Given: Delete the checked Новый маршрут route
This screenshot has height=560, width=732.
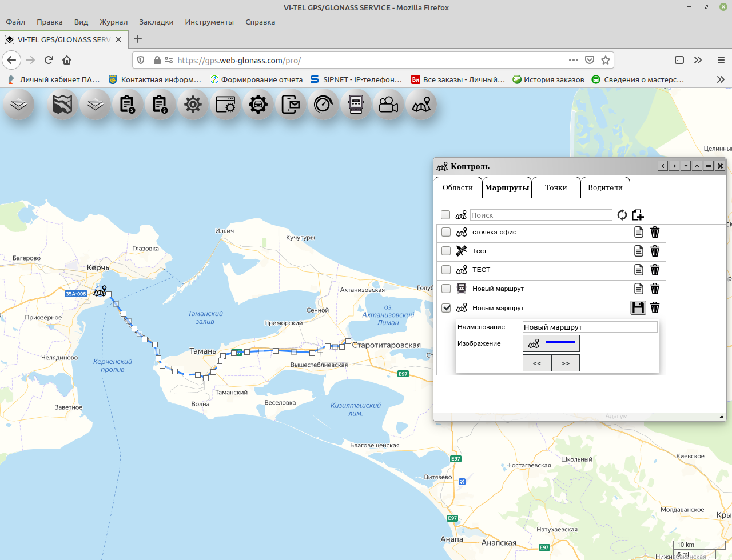Looking at the screenshot, I should tap(655, 307).
